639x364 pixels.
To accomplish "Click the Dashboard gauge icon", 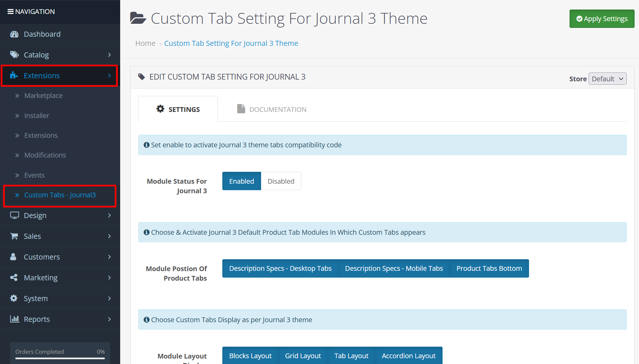I will pos(14,34).
